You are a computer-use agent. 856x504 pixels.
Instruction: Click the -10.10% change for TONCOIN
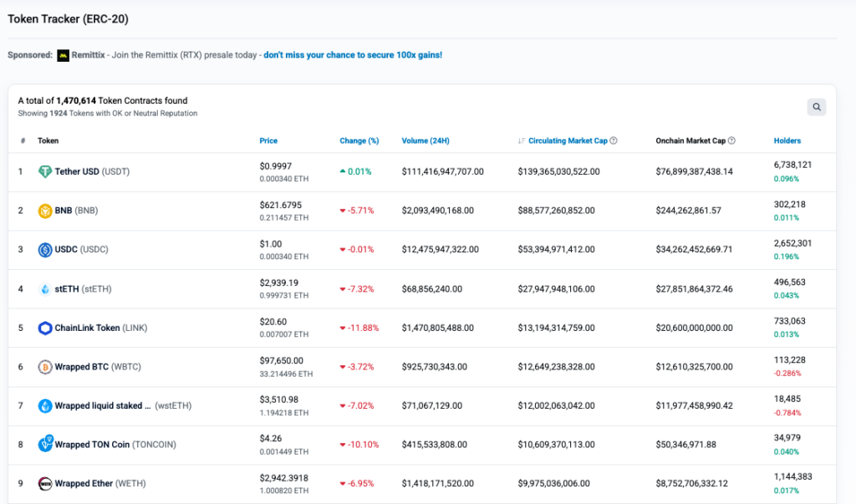359,445
